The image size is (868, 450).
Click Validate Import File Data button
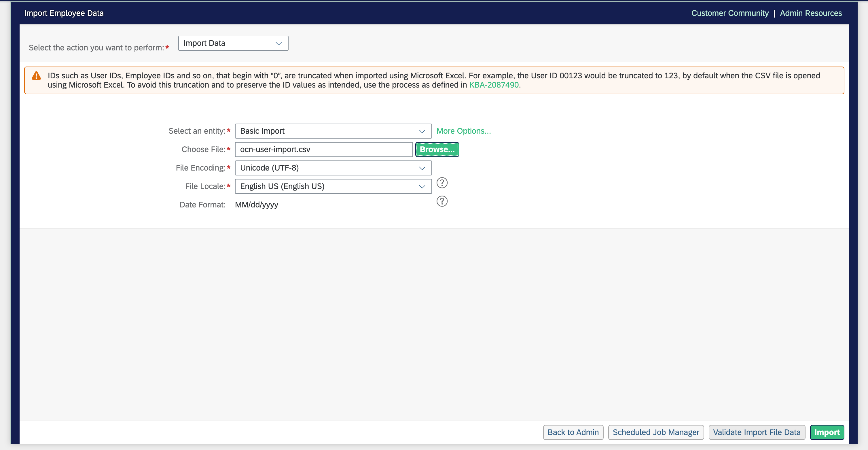pos(757,432)
